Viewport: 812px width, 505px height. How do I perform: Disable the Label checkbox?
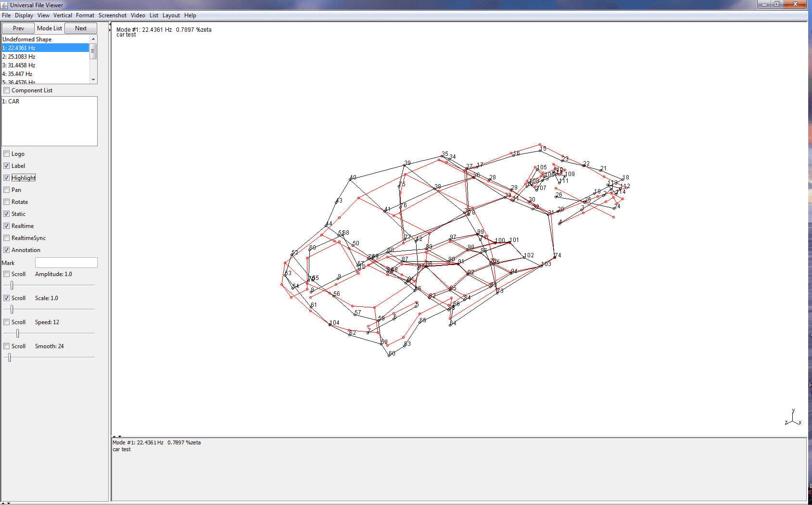(7, 165)
